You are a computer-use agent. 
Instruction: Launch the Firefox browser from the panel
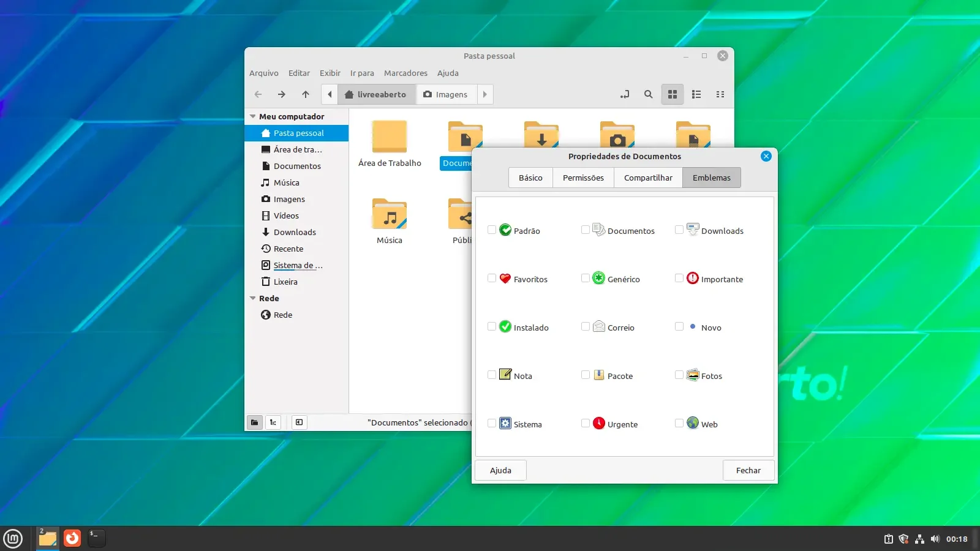click(x=72, y=538)
